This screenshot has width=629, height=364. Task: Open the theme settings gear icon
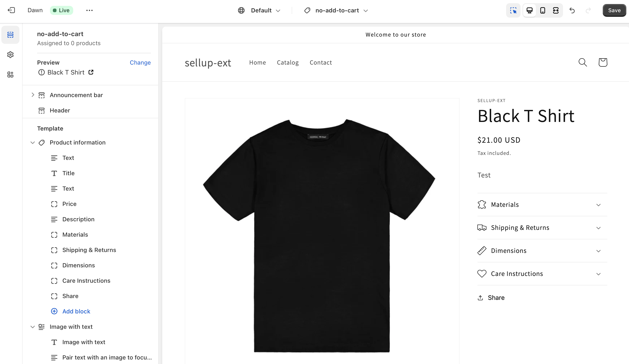pos(10,55)
